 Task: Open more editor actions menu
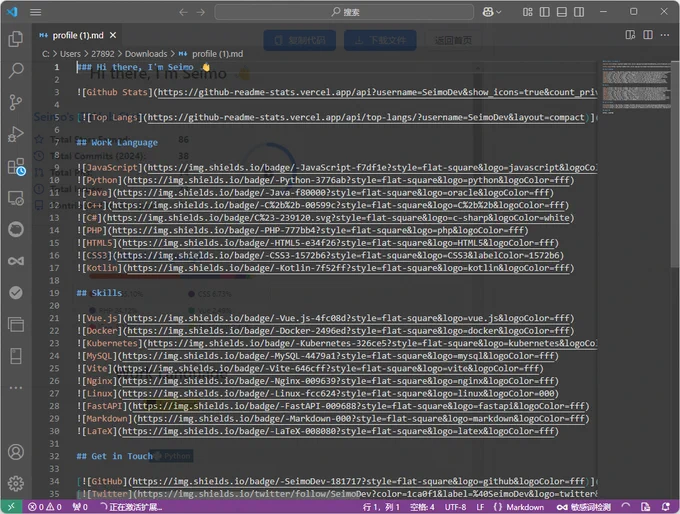tap(665, 35)
